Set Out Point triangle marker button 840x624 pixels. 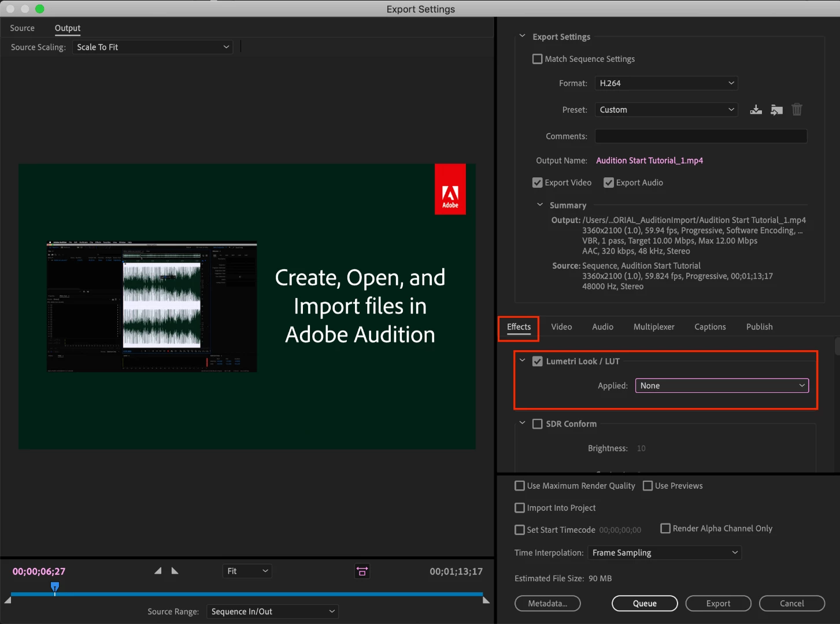[x=175, y=571]
